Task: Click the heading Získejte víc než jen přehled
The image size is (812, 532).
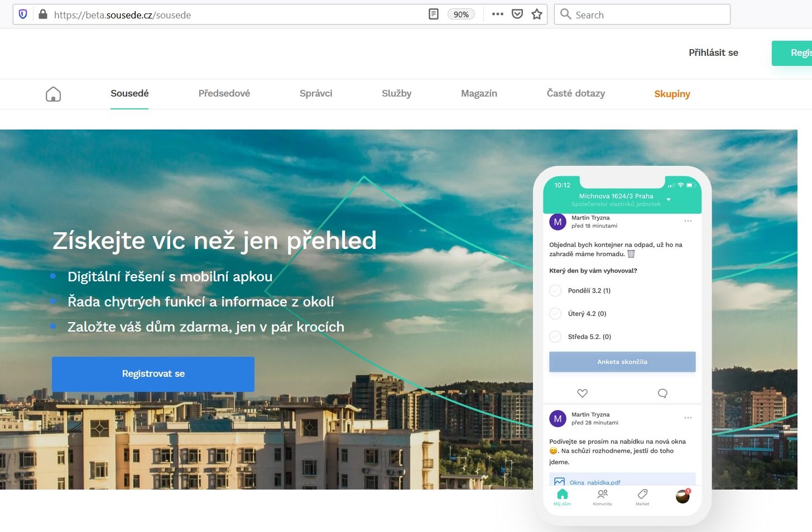Action: tap(214, 241)
